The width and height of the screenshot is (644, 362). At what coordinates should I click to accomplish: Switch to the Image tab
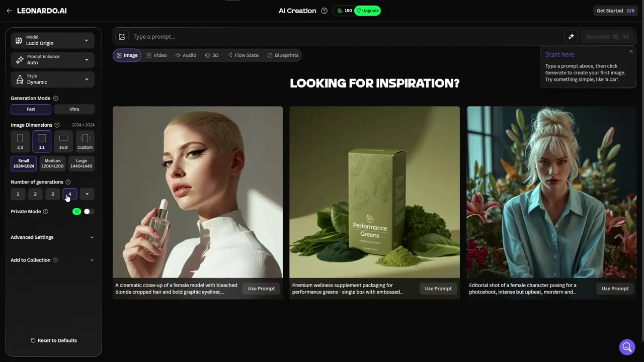click(x=127, y=55)
